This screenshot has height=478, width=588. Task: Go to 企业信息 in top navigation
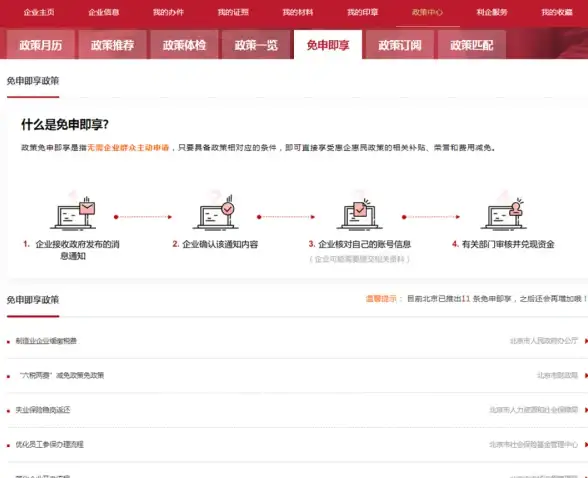104,12
